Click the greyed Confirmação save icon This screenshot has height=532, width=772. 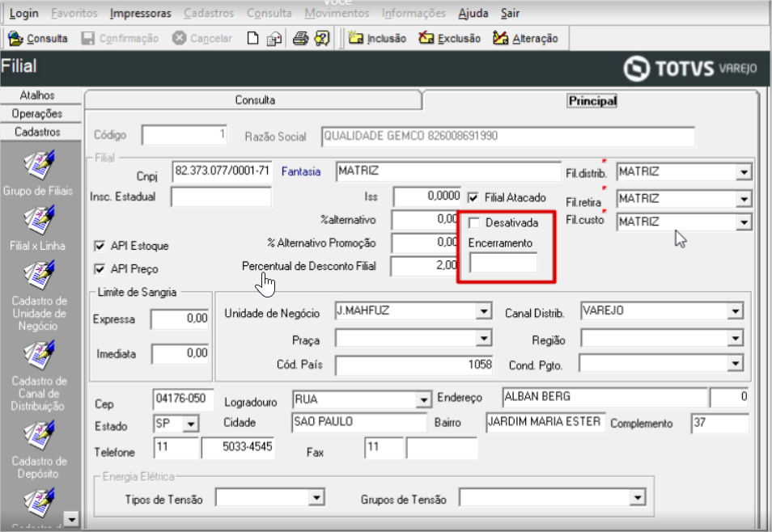coord(88,38)
